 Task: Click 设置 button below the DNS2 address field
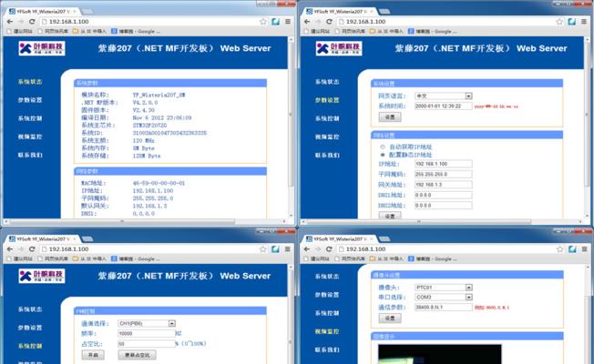(390, 216)
